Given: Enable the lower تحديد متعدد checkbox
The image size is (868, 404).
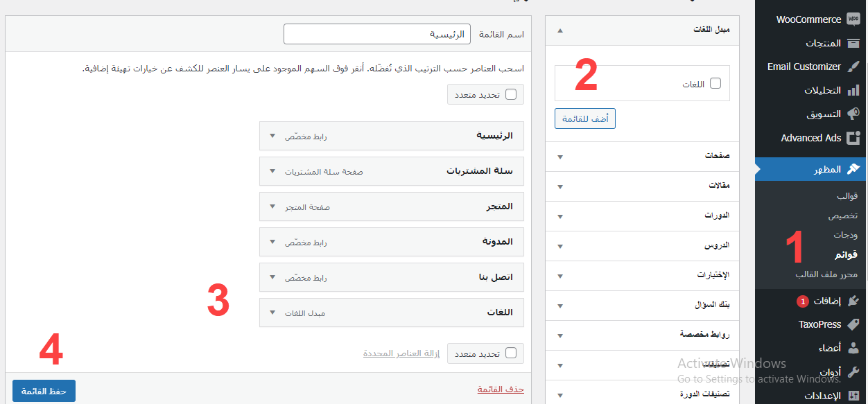Looking at the screenshot, I should coord(511,353).
